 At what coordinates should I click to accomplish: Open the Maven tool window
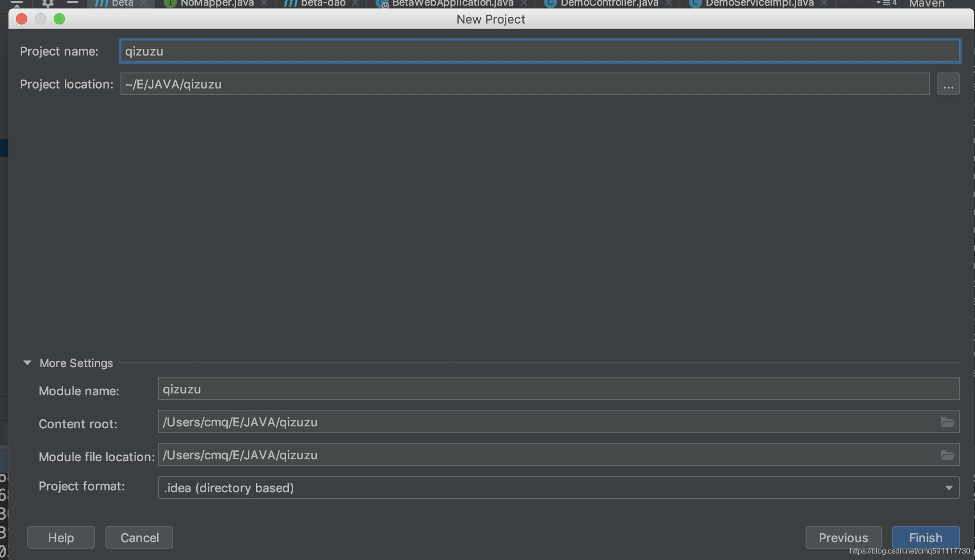[927, 4]
